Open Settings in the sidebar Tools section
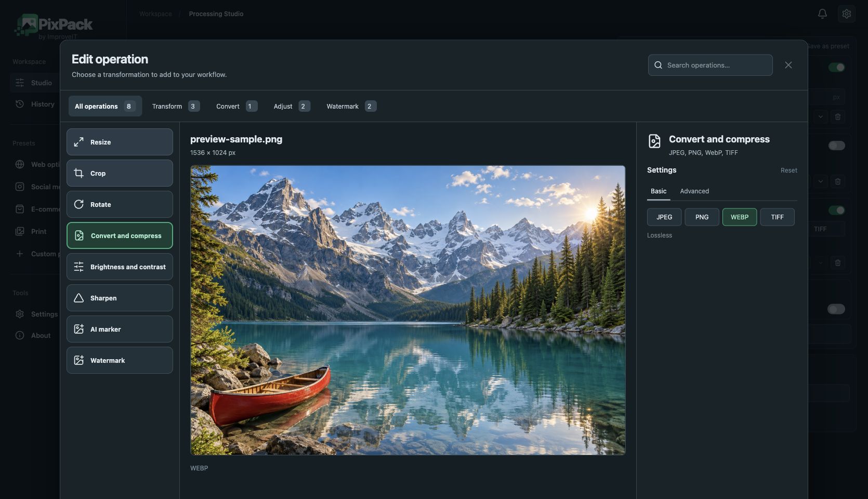 coord(34,314)
